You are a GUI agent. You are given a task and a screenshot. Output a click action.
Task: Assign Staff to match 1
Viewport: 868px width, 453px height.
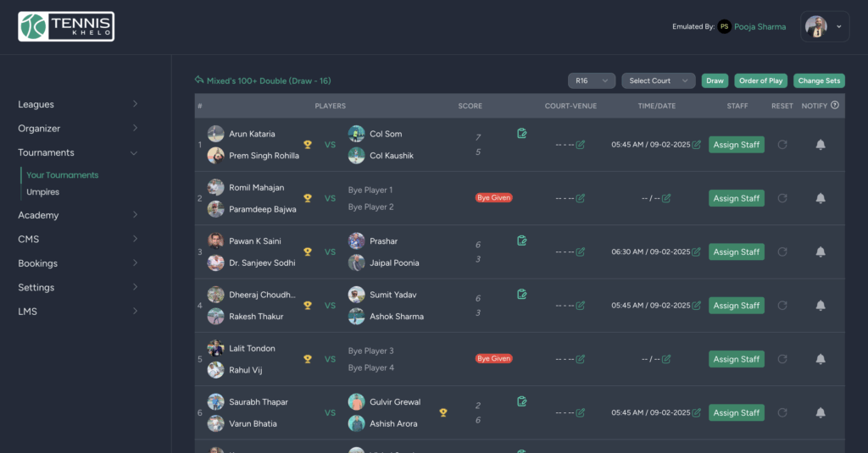pyautogui.click(x=737, y=144)
